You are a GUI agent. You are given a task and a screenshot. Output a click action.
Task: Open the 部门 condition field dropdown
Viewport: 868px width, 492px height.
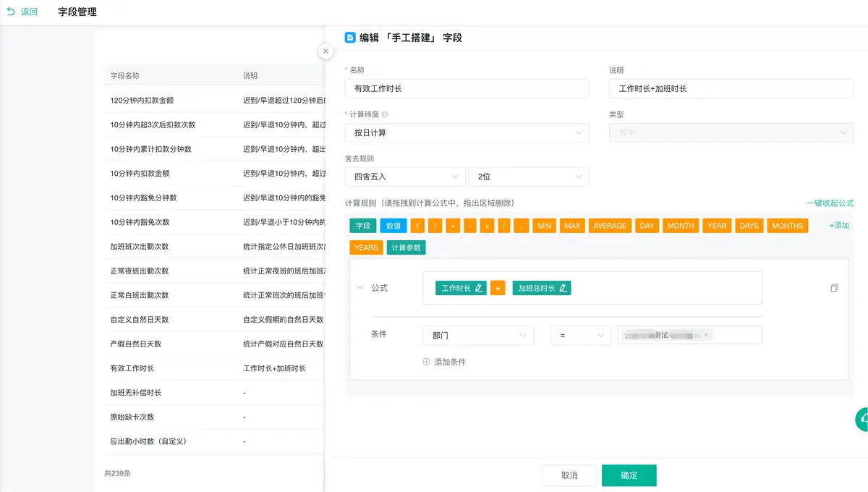(477, 336)
